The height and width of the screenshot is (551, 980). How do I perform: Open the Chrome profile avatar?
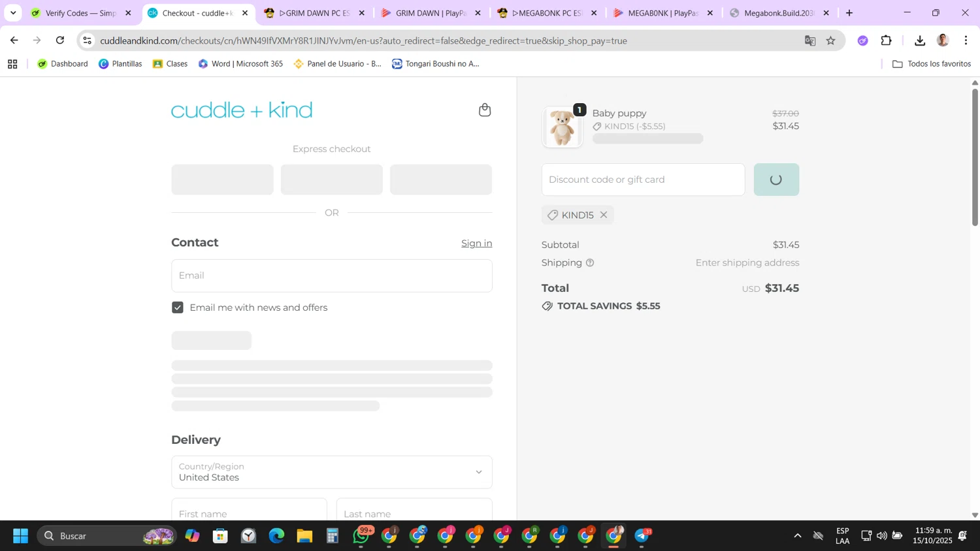coord(943,40)
